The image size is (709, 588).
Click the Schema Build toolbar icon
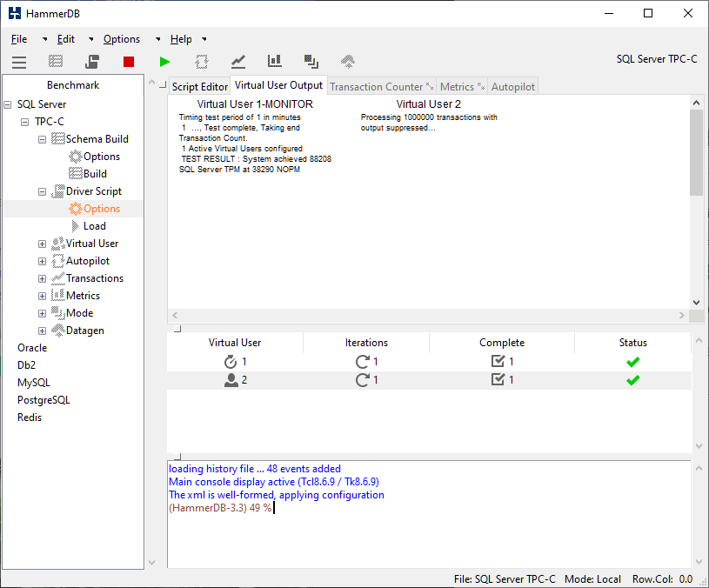56,61
